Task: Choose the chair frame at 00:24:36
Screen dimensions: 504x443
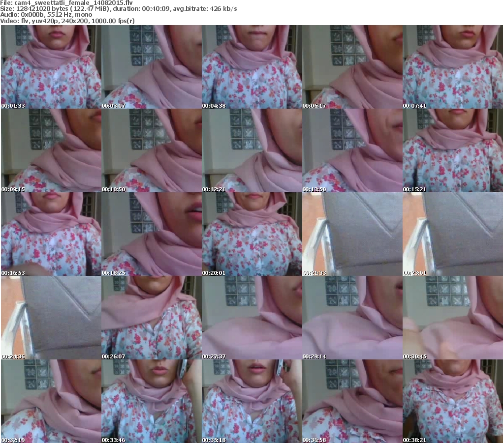Action: [51, 318]
